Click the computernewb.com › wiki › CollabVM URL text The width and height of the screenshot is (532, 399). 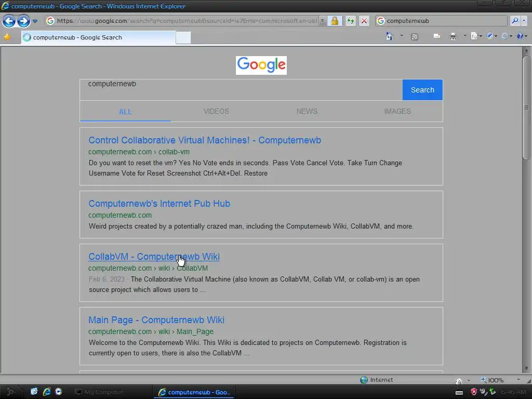[x=148, y=268]
